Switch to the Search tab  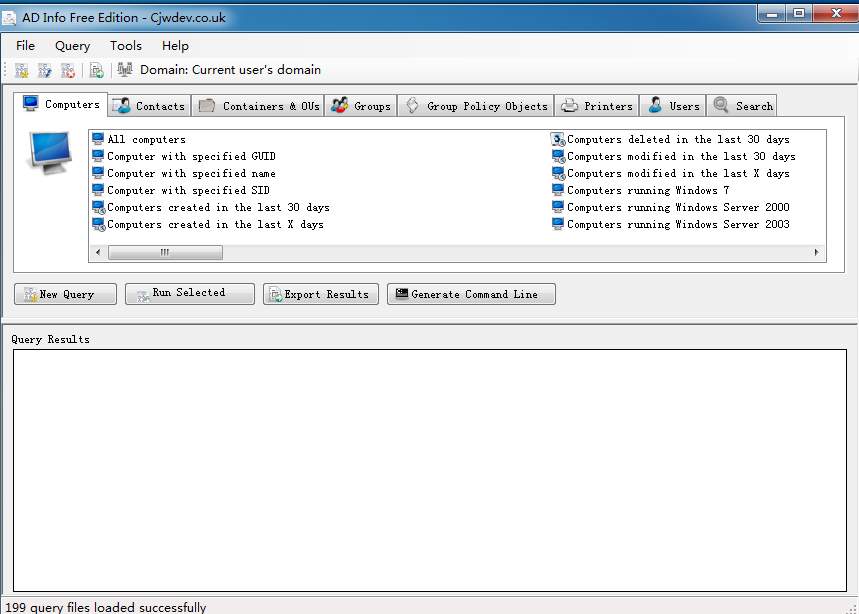point(742,106)
